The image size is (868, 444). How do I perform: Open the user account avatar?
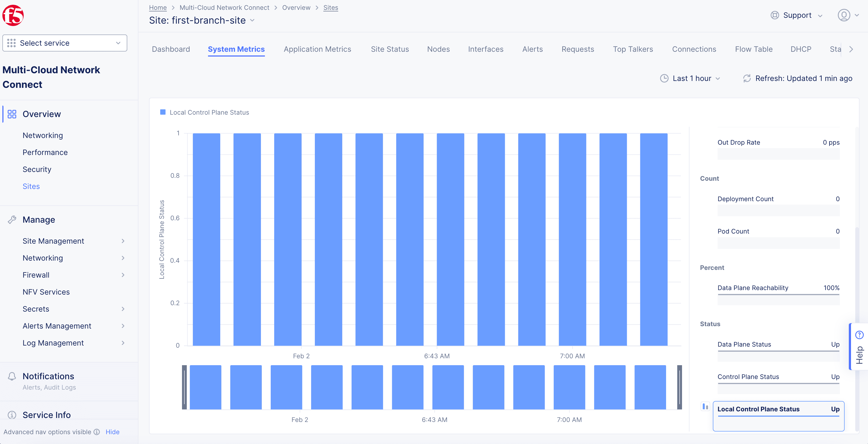coord(844,15)
